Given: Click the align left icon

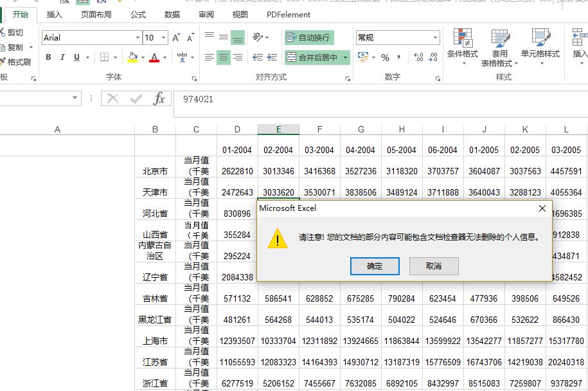Looking at the screenshot, I should pyautogui.click(x=209, y=57).
